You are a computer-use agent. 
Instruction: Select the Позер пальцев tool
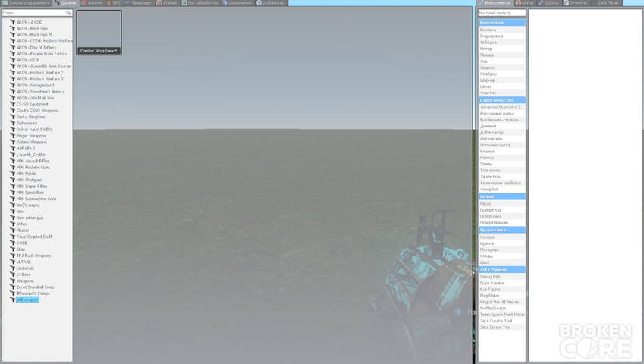(501, 222)
